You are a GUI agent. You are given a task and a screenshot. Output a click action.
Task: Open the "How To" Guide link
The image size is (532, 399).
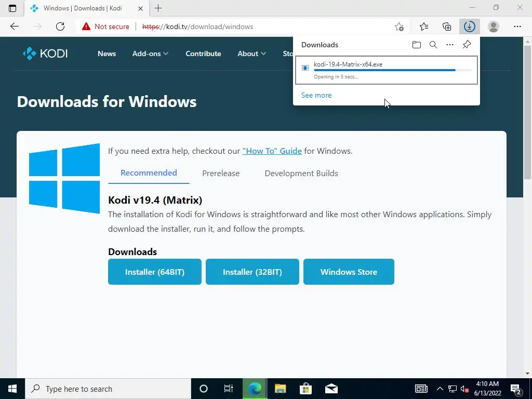(x=272, y=151)
